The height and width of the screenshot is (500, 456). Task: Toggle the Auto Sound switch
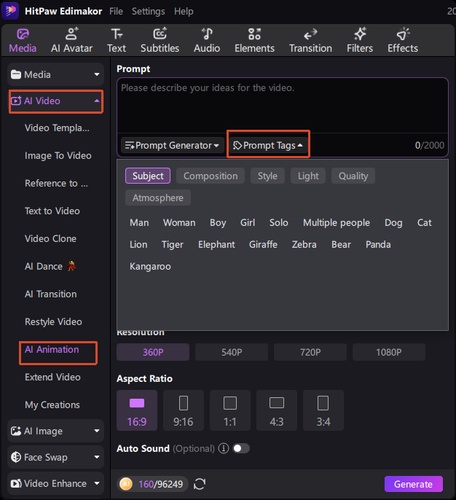(241, 448)
